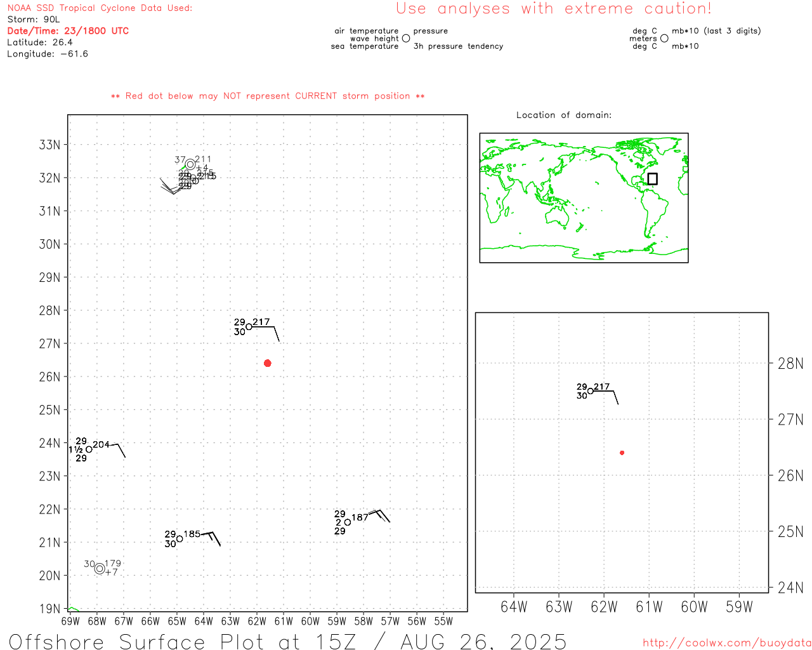Click the '+7' pressure tendency value
Screen dimensions: 812x650
(112, 573)
